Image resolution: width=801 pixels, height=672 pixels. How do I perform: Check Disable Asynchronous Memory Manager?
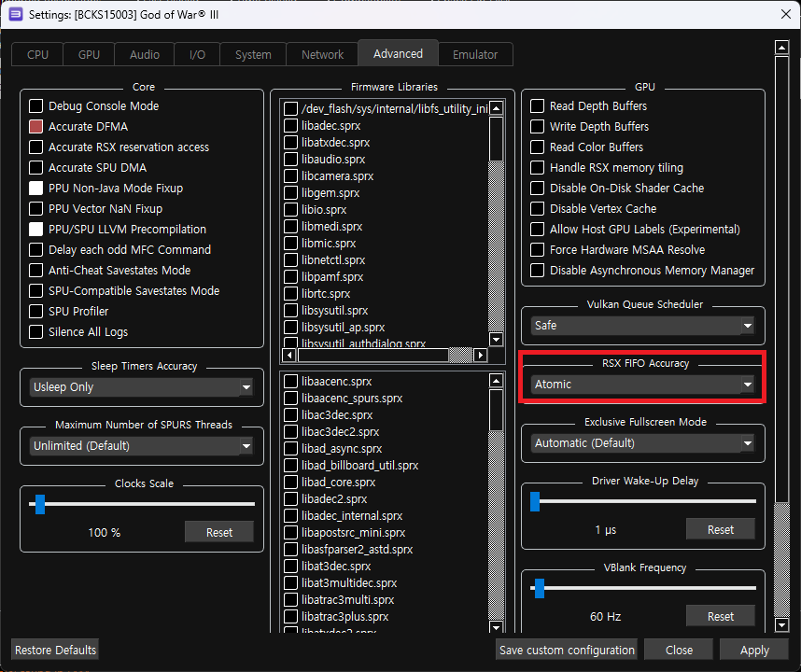(x=537, y=270)
